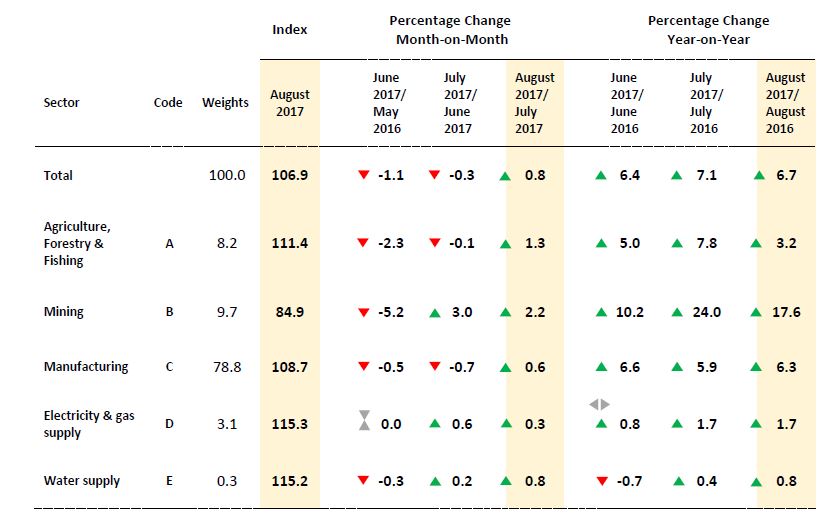Select the Weights column header
This screenshot has width=837, height=515.
click(x=225, y=102)
